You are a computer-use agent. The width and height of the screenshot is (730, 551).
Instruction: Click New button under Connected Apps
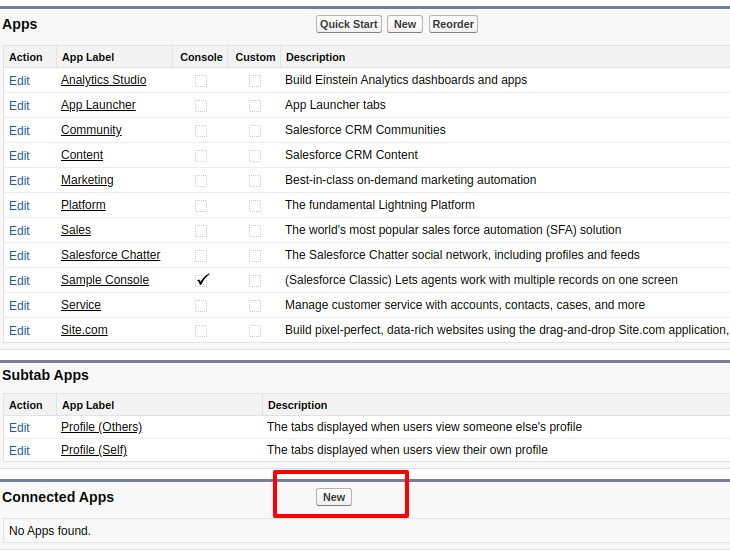click(334, 497)
